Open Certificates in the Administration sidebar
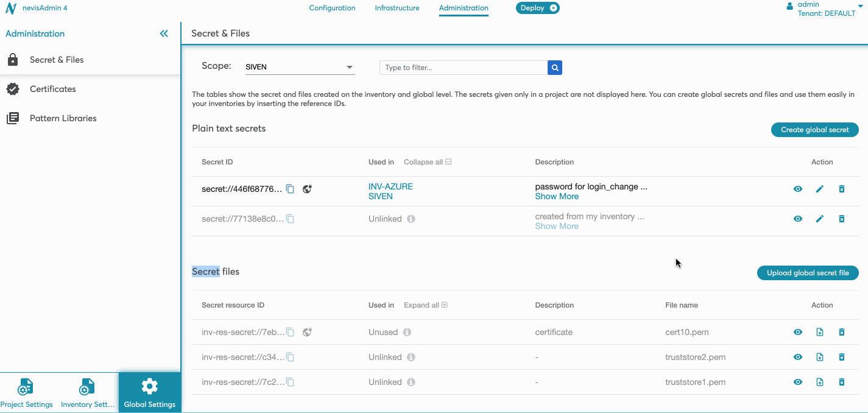 [x=53, y=89]
